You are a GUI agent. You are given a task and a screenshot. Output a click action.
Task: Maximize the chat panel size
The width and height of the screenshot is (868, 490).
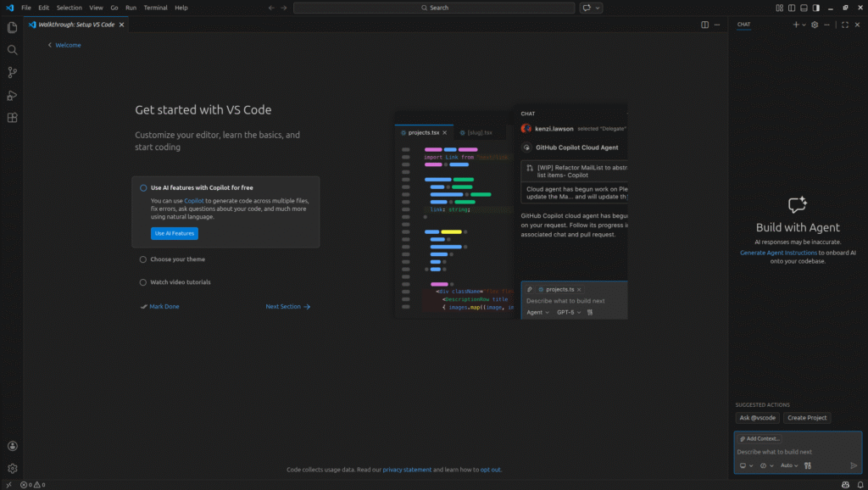[844, 25]
